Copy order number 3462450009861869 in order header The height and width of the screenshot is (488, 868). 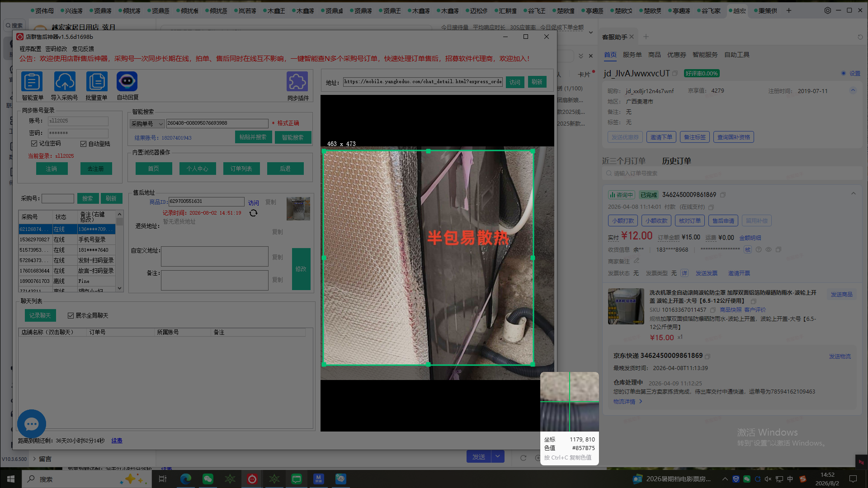[723, 195]
